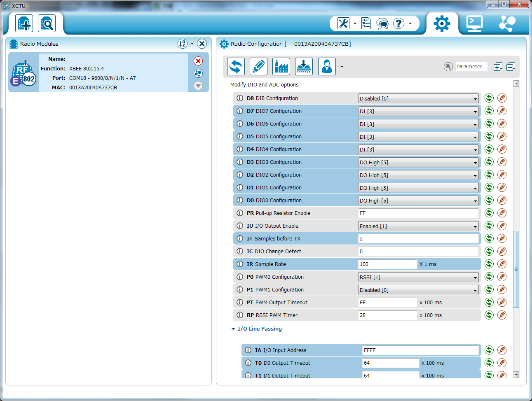Click the write pencil icon for D2 row
Image resolution: width=532 pixels, height=401 pixels.
502,175
